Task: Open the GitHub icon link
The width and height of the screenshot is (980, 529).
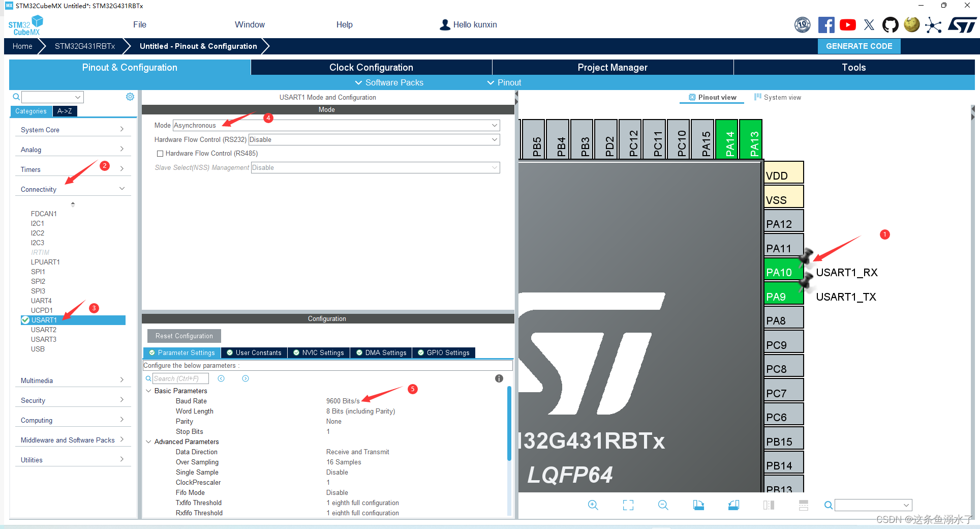Action: (890, 24)
